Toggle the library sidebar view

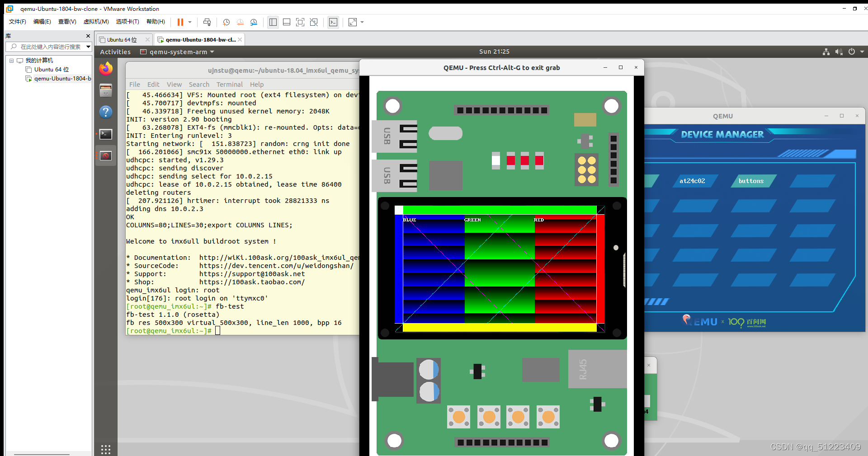pyautogui.click(x=273, y=22)
